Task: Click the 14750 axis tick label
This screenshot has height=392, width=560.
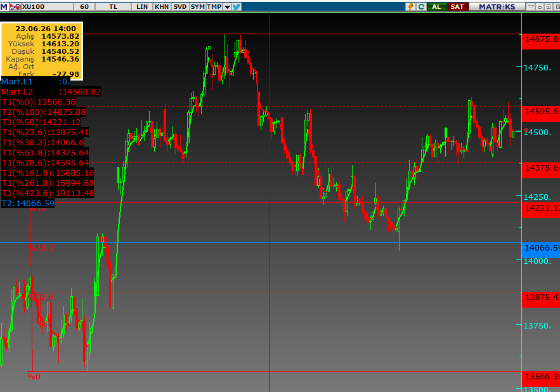Action: [538, 68]
